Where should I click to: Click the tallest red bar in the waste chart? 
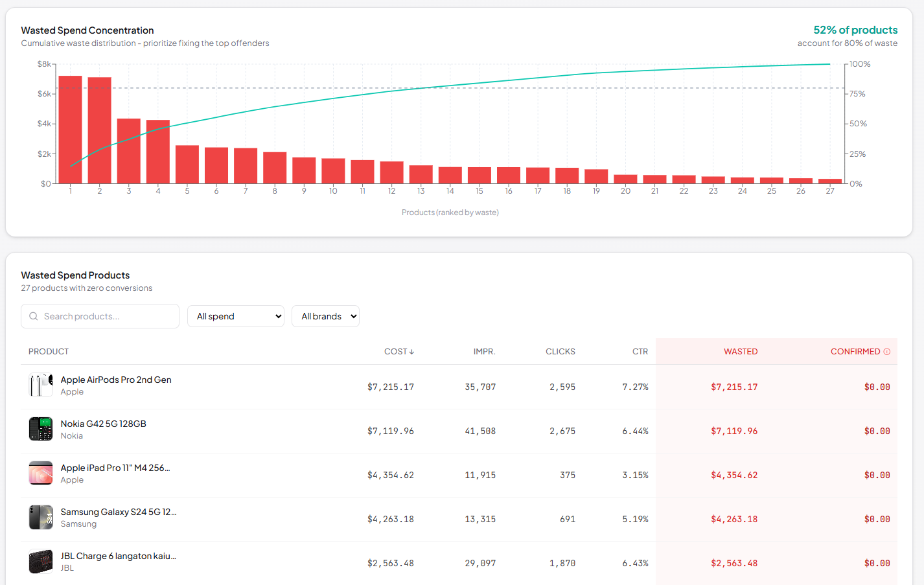pos(70,130)
